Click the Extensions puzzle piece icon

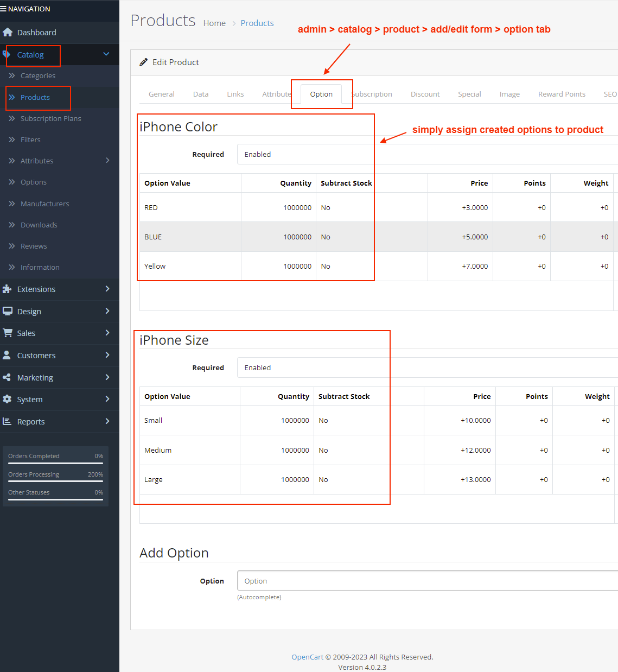7,289
